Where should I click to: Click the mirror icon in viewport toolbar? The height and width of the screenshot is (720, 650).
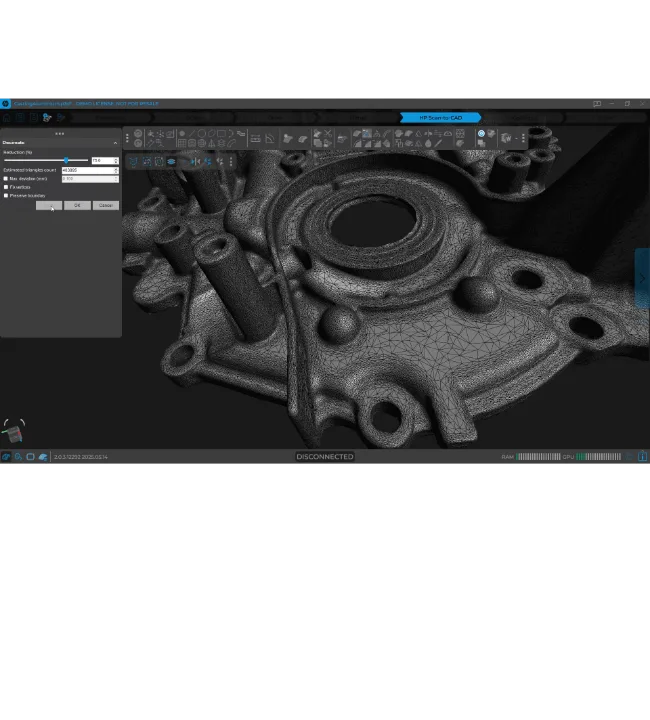coord(196,162)
